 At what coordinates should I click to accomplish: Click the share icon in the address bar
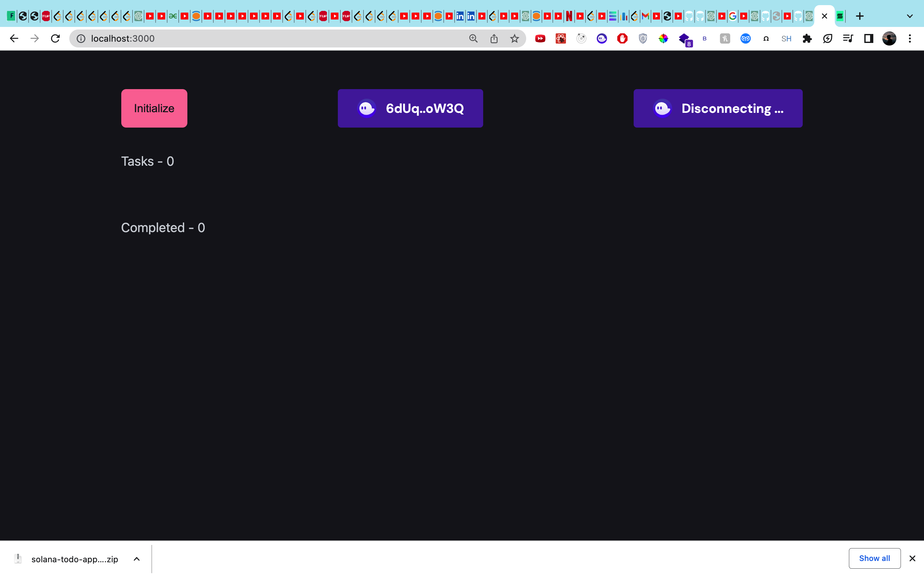click(x=494, y=38)
